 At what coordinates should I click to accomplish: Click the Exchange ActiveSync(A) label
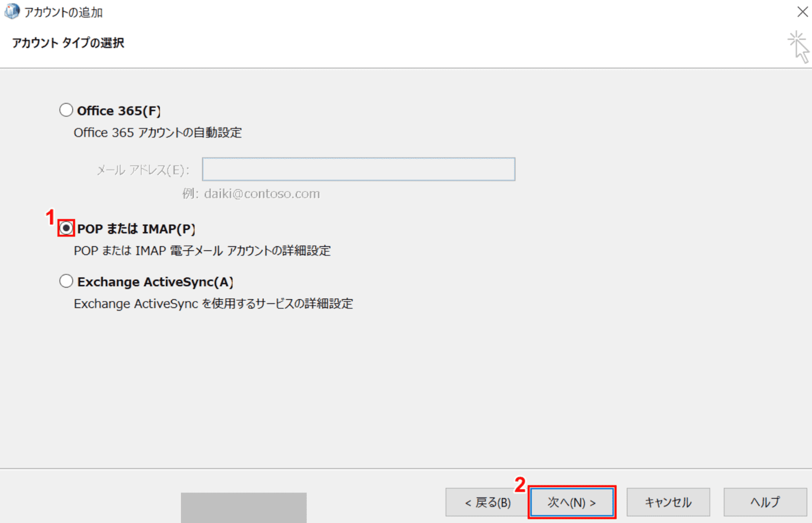(155, 282)
